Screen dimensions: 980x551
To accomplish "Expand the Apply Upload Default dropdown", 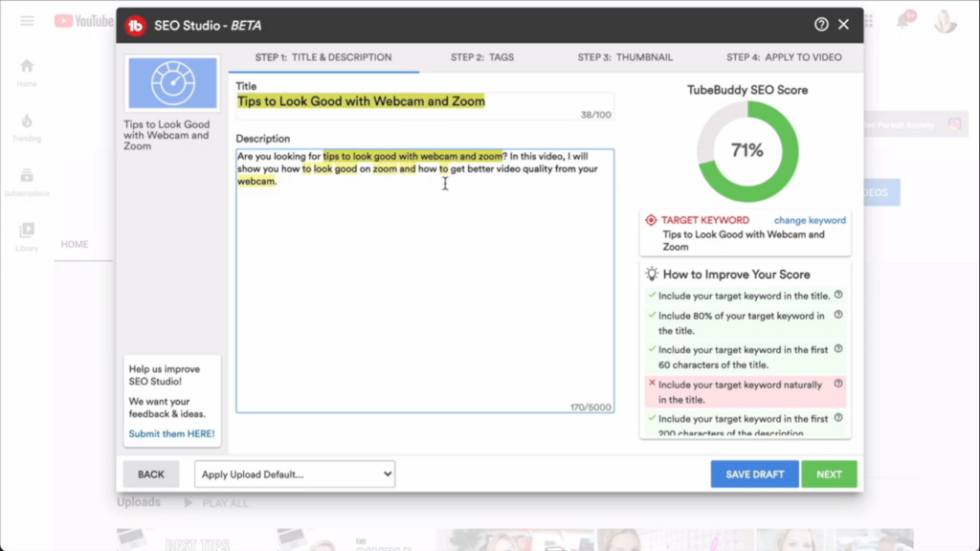I will click(295, 474).
